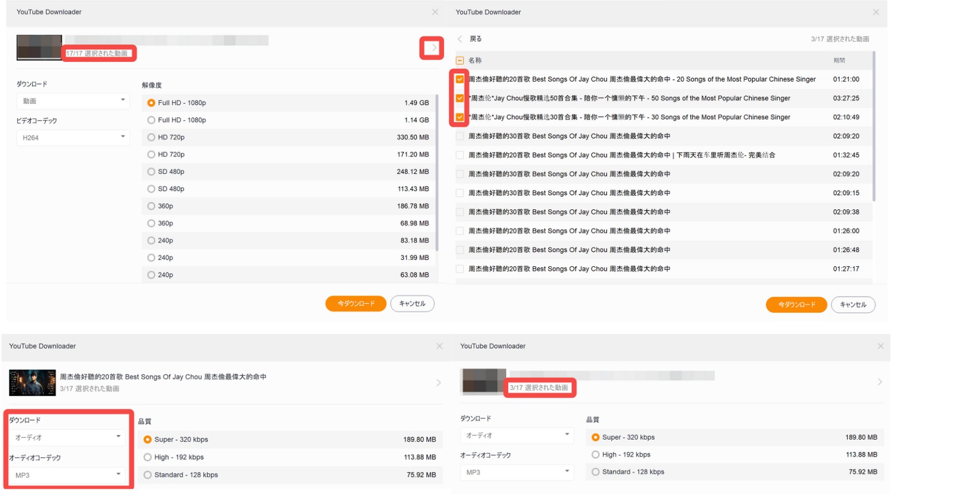The width and height of the screenshot is (980, 494).
Task: Click キャンセル in top-left video window
Action: click(x=413, y=304)
